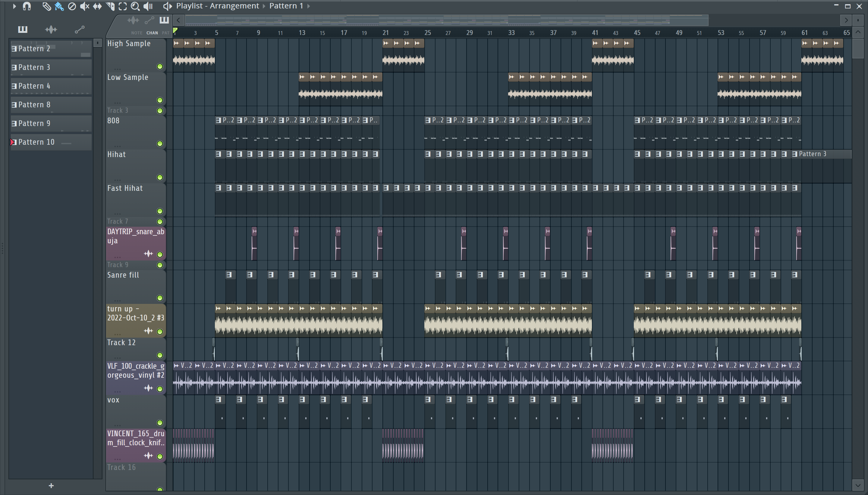Viewport: 868px width, 495px height.
Task: Open menu of first High Sample clip
Action: point(176,43)
